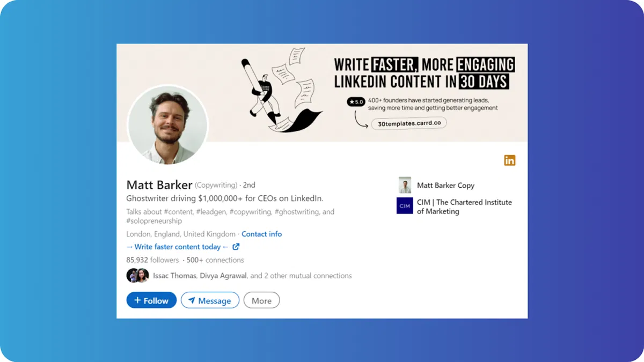Open The Chartered Institute of Marketing link

464,206
